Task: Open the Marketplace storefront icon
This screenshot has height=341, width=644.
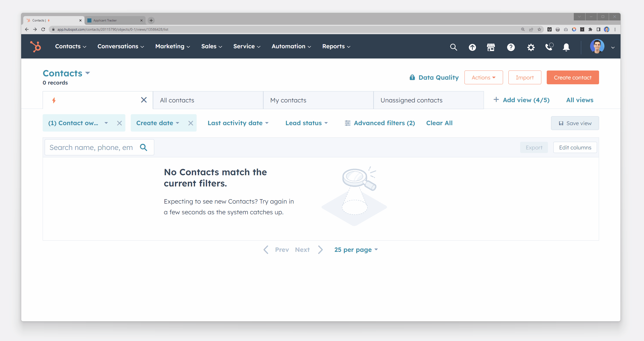Action: point(491,47)
